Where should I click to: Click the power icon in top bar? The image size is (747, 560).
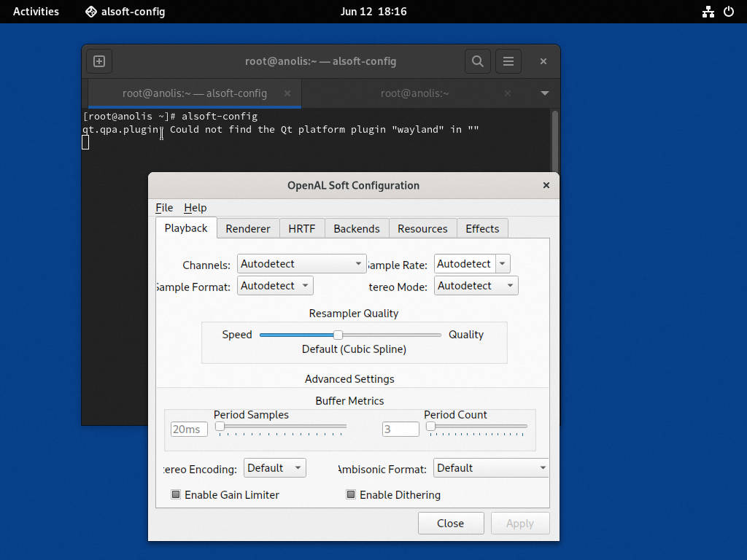728,12
